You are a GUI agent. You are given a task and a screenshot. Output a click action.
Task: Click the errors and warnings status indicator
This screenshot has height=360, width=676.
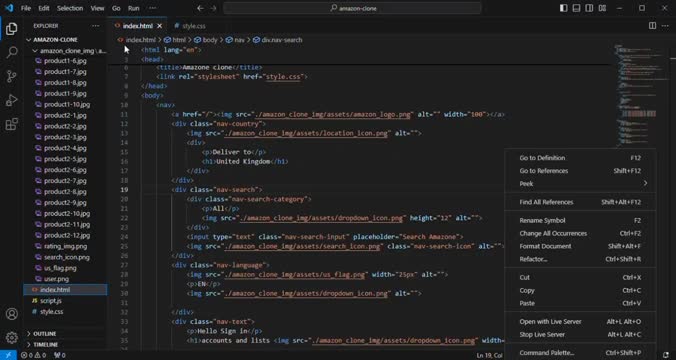point(34,355)
